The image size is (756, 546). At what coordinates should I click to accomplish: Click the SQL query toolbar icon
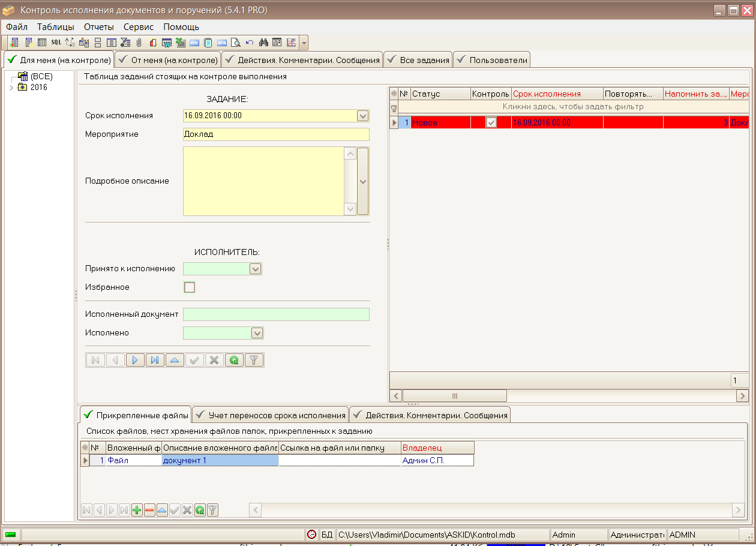[x=56, y=43]
